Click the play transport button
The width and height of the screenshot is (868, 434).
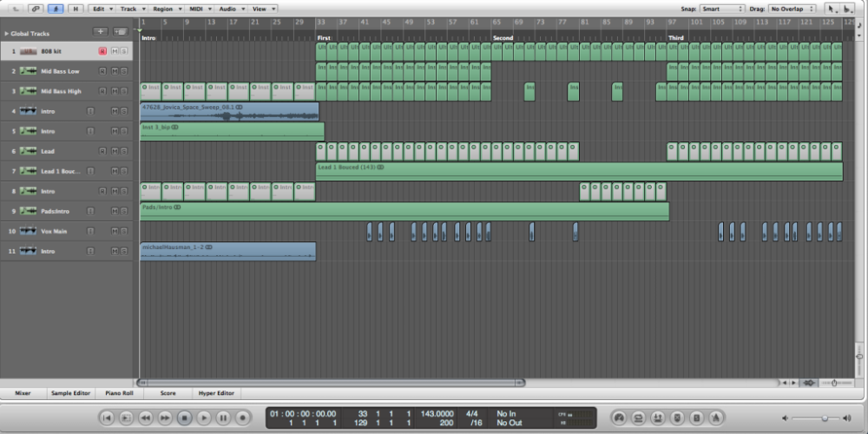pyautogui.click(x=204, y=418)
